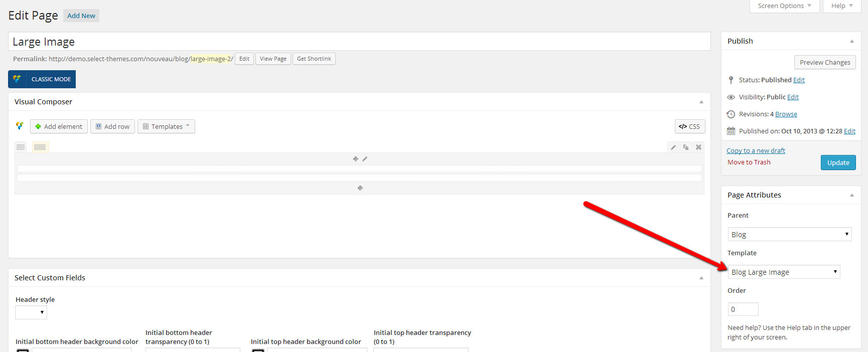
Task: Click the pencil icon to edit row
Action: (x=673, y=147)
